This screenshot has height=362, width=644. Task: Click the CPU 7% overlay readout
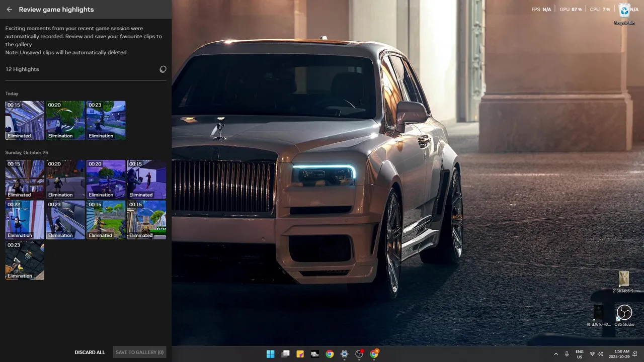600,10
